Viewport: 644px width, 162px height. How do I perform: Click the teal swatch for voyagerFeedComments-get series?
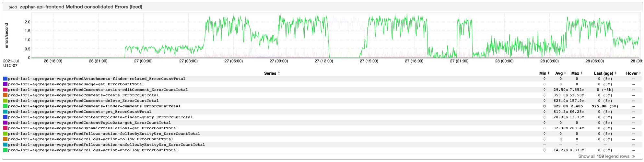tap(5, 112)
